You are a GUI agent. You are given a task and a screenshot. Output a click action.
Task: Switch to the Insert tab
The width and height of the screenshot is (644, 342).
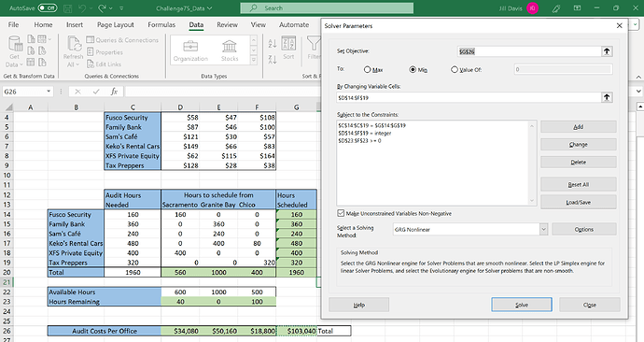(x=75, y=24)
